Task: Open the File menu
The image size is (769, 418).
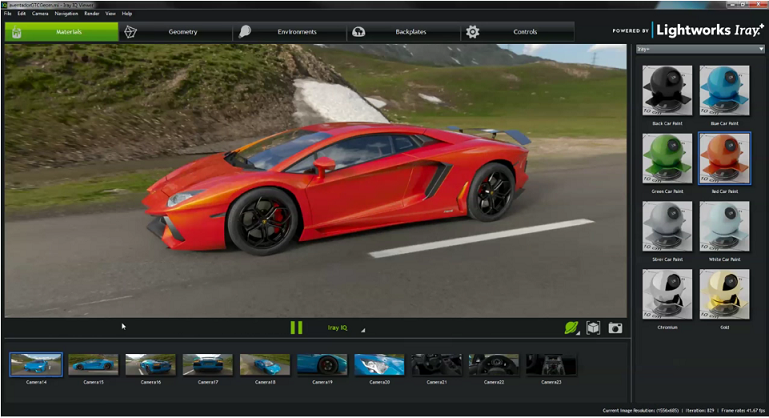Action: [x=8, y=14]
